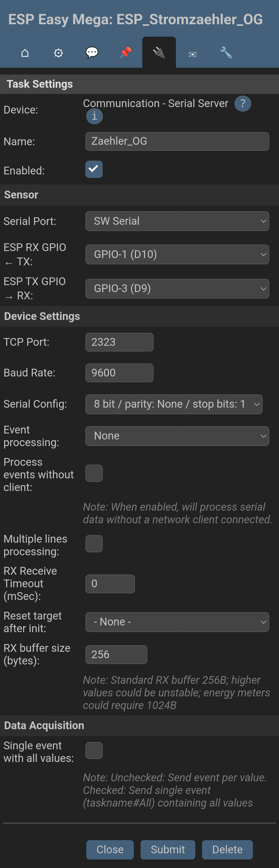Open the Serial Config dropdown

coord(174,404)
